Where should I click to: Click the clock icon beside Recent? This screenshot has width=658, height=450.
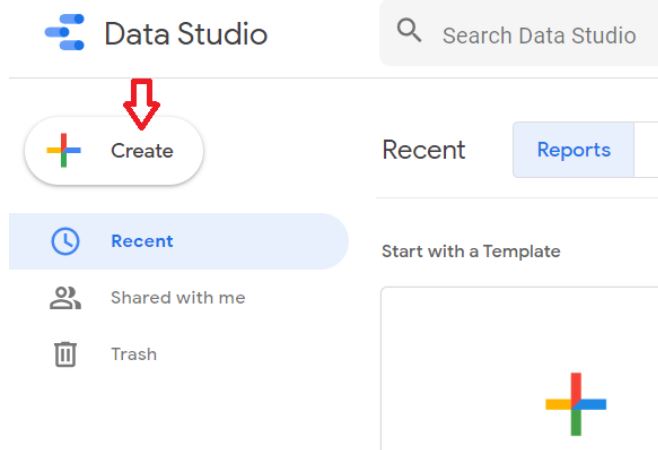click(x=65, y=241)
